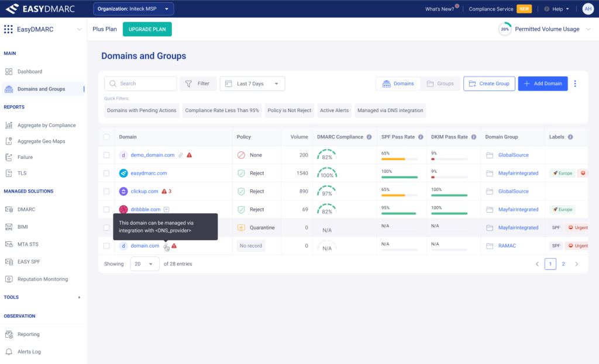This screenshot has width=599, height=364.
Task: Open the Organization Initeck MSP dropdown
Action: point(133,9)
